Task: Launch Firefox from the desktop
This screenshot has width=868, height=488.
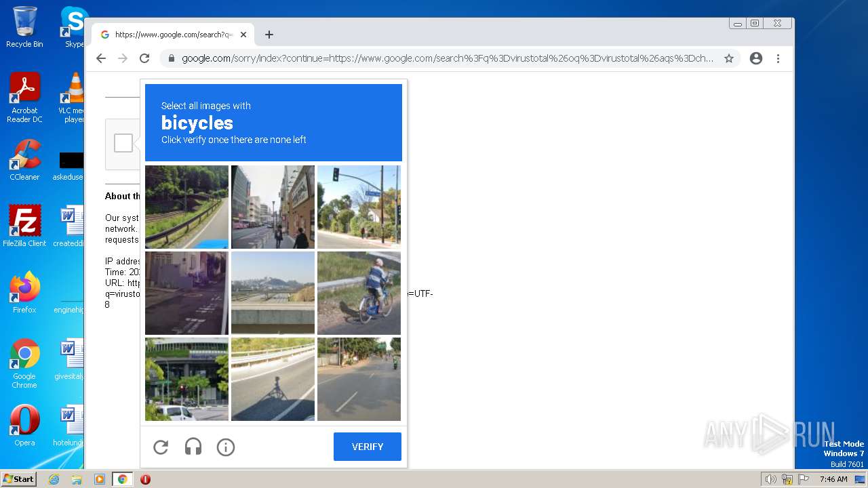Action: click(24, 293)
